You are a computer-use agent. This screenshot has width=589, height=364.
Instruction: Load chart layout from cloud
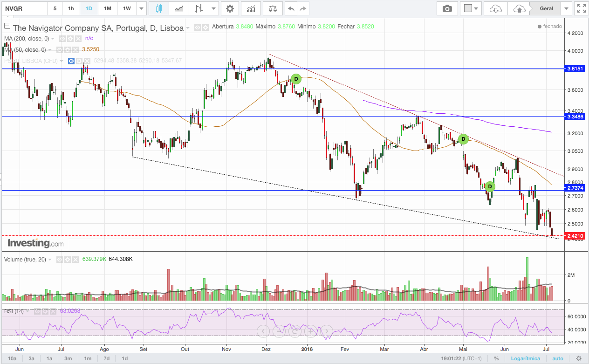click(496, 8)
